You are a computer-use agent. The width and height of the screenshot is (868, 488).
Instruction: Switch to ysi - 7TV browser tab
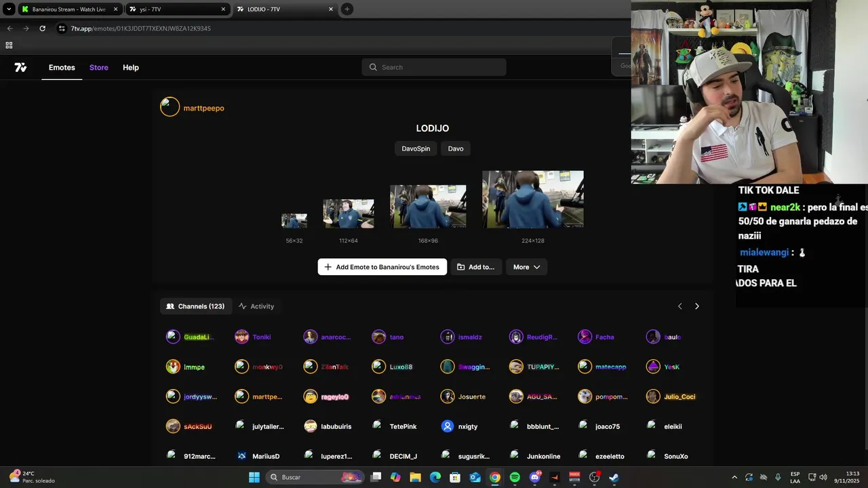pyautogui.click(x=178, y=9)
